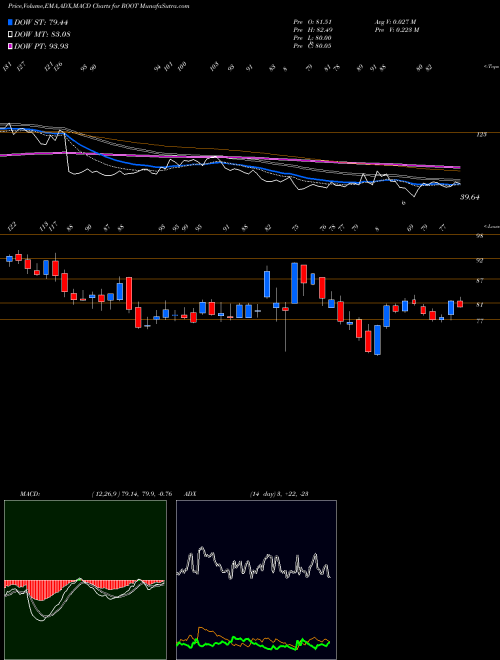Open the MACD histogram thumbnail chart
Viewport: 500px width, 660px height.
click(85, 580)
